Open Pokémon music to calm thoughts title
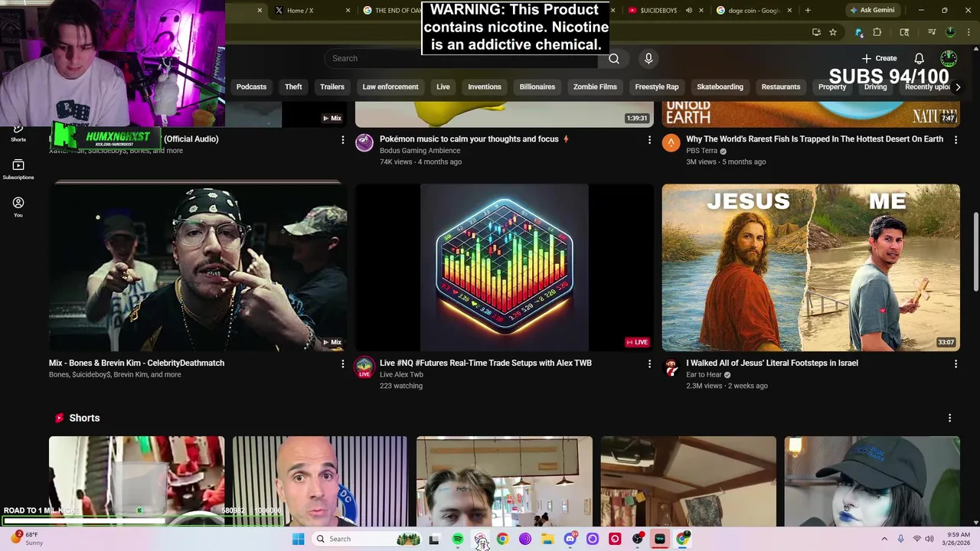 tap(469, 139)
